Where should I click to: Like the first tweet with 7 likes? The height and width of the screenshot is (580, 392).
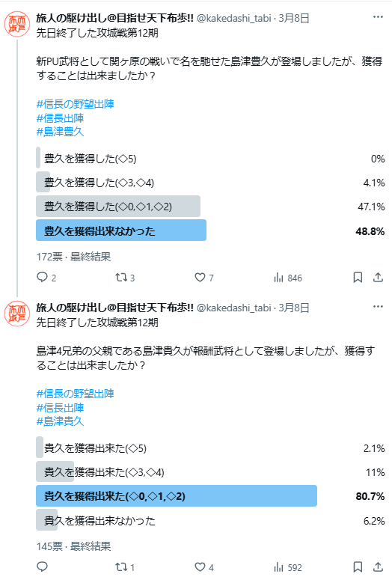(x=204, y=278)
